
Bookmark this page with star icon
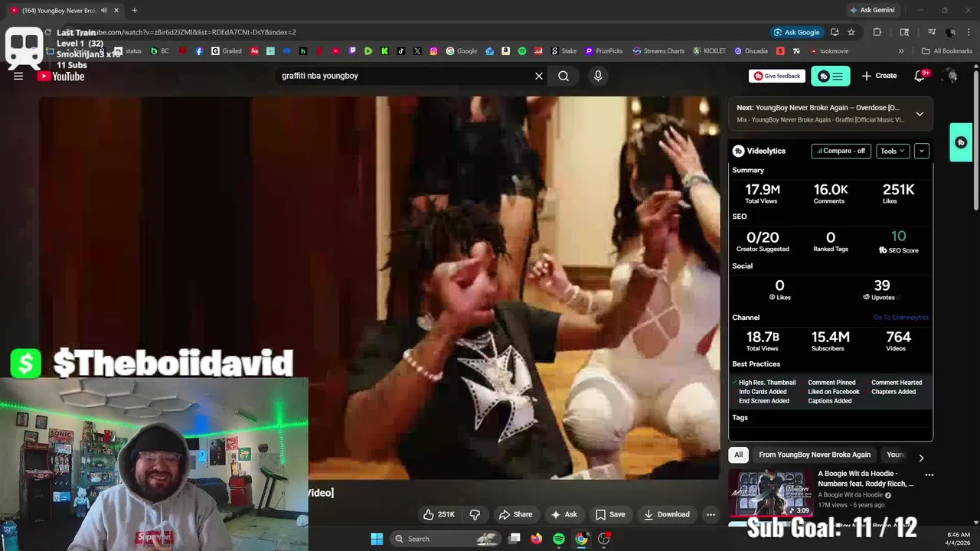[851, 32]
